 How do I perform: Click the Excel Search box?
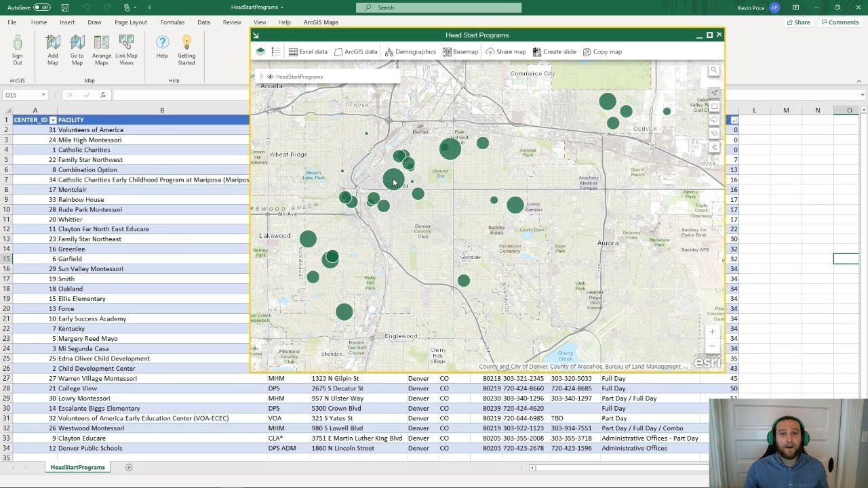tap(439, 7)
